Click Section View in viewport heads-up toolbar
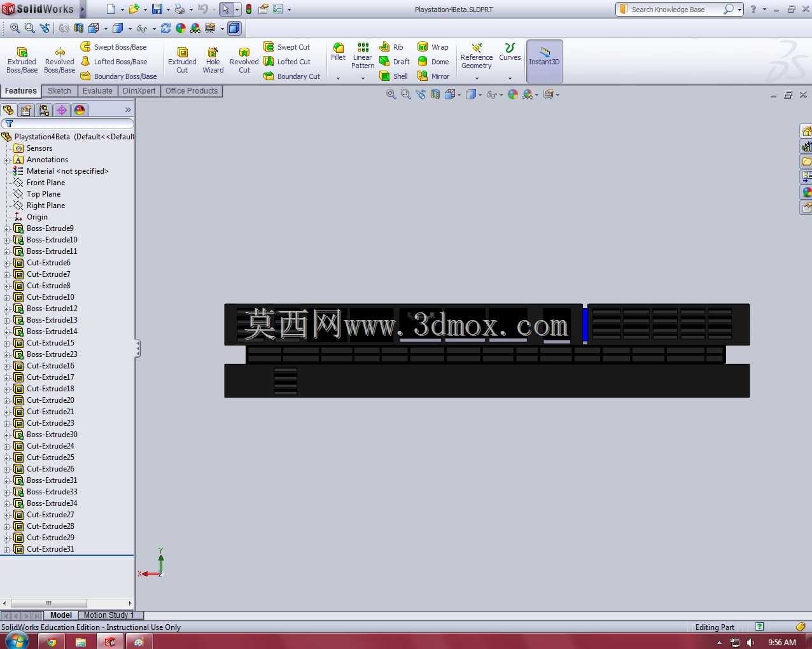812x649 pixels. click(x=435, y=94)
